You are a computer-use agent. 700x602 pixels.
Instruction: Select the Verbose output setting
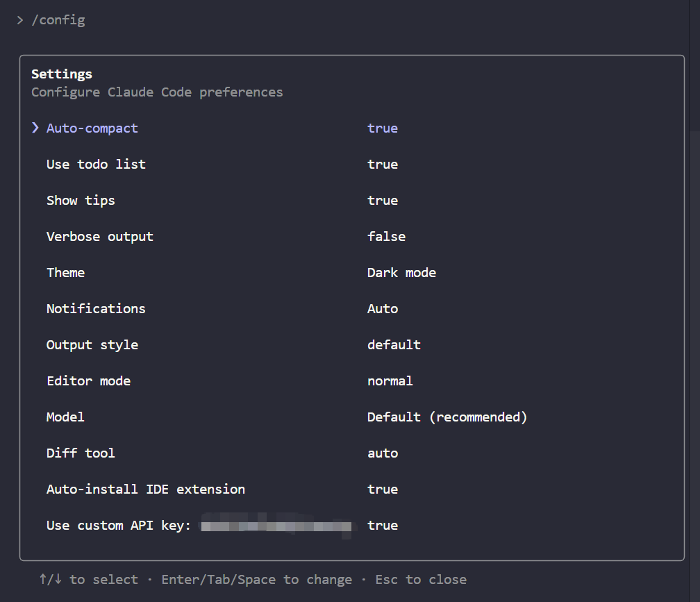(99, 237)
